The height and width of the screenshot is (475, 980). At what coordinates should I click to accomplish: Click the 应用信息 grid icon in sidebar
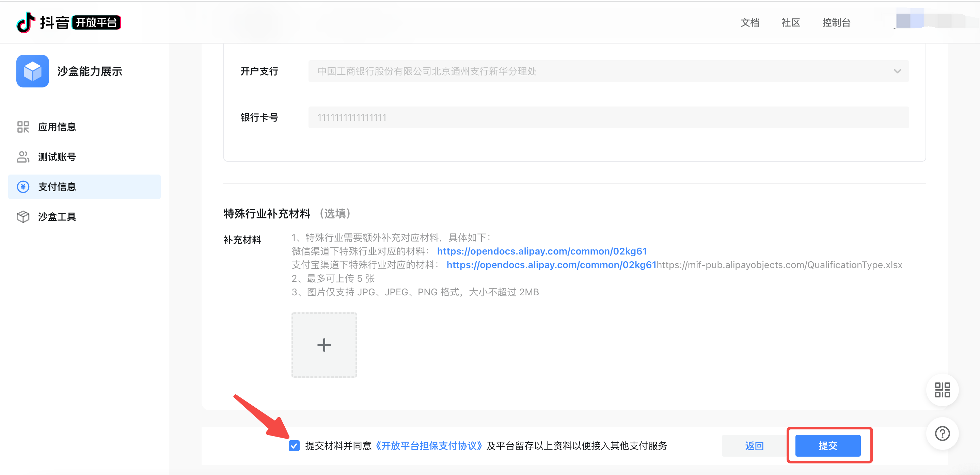pyautogui.click(x=23, y=127)
